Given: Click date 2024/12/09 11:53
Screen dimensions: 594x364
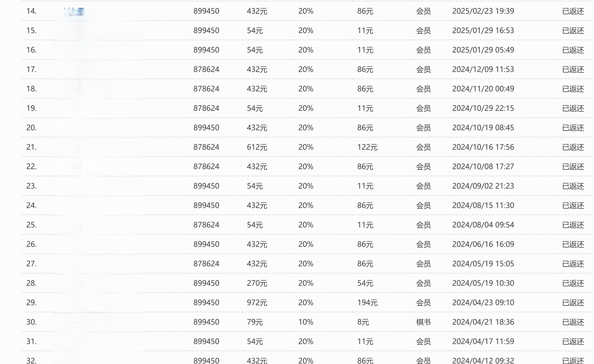Looking at the screenshot, I should pyautogui.click(x=483, y=69).
